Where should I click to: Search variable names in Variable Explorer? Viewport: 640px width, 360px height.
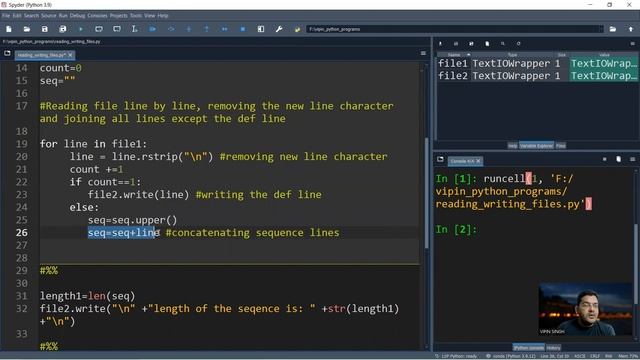[x=503, y=44]
